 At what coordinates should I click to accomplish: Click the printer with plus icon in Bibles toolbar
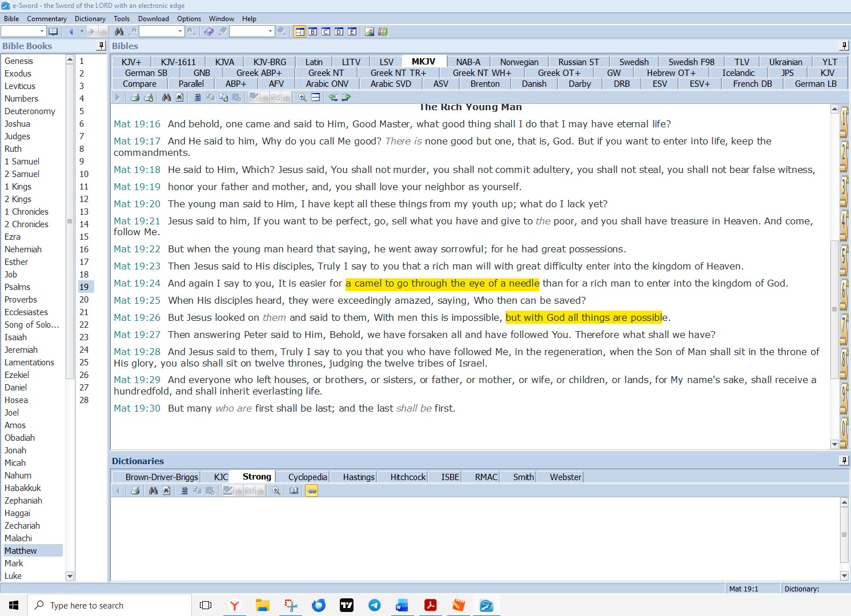[x=148, y=98]
